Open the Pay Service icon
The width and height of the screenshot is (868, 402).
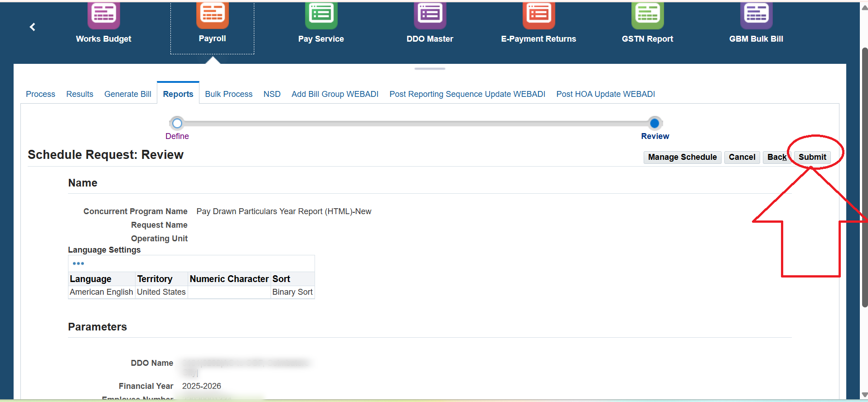[x=321, y=15]
